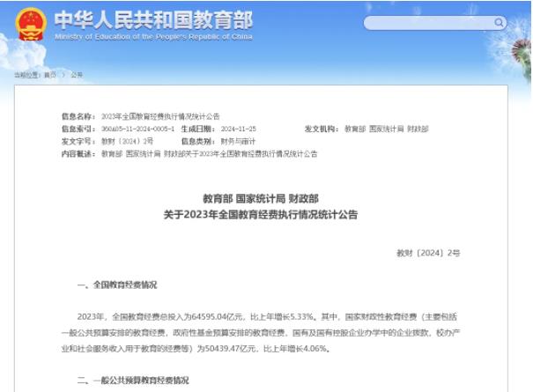
Task: Click section heading 一、全国教育经费情况
Action: point(117,285)
